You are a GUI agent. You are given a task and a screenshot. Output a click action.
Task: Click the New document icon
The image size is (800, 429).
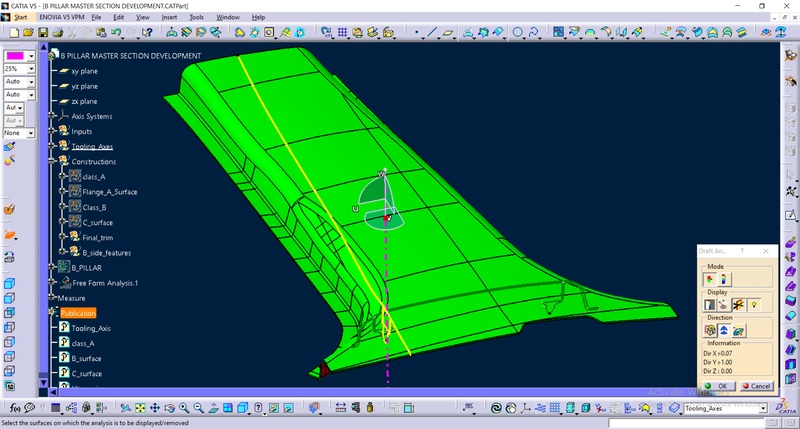coord(15,33)
